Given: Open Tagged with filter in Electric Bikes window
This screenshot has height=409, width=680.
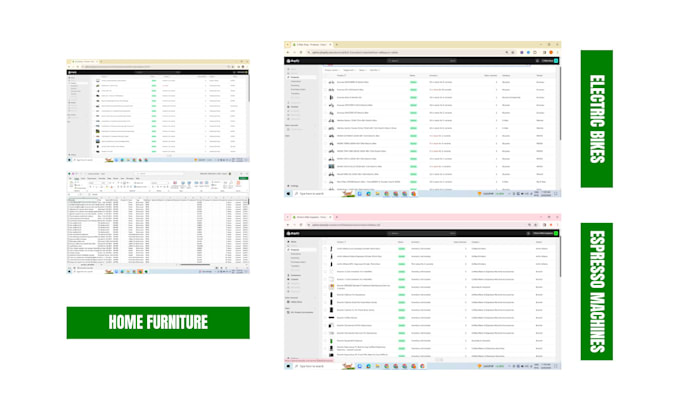Looking at the screenshot, I should (350, 70).
